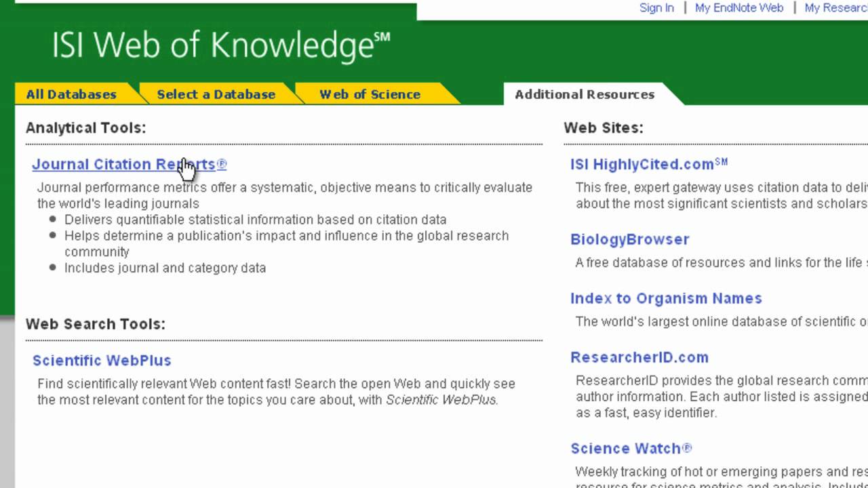Viewport: 868px width, 488px height.
Task: Open My EndNote Web
Action: pyautogui.click(x=739, y=8)
